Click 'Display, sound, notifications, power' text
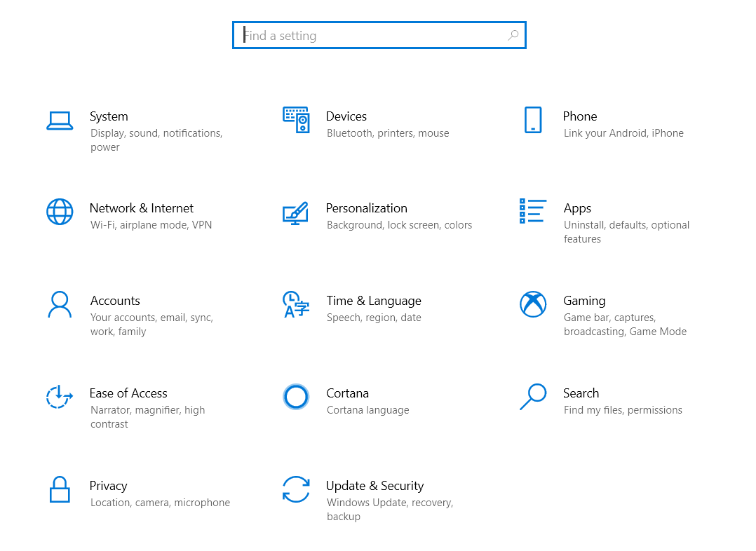The height and width of the screenshot is (551, 756). point(156,140)
